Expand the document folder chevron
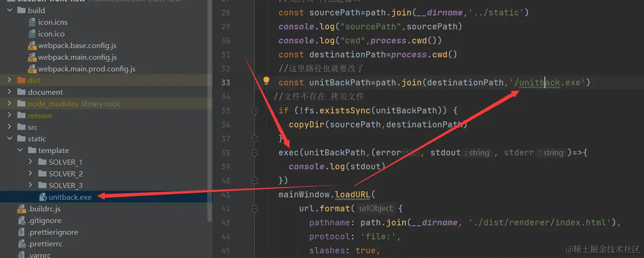The image size is (644, 258). coord(9,92)
